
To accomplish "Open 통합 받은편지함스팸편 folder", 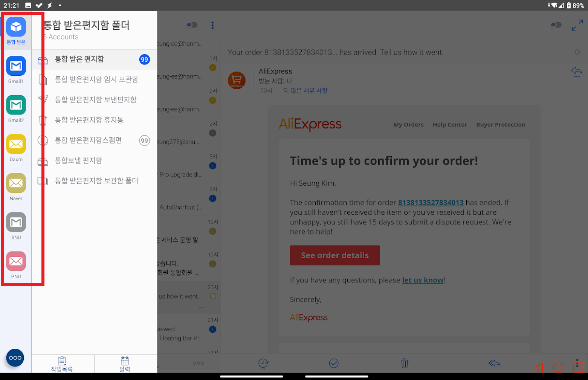I will coord(94,140).
